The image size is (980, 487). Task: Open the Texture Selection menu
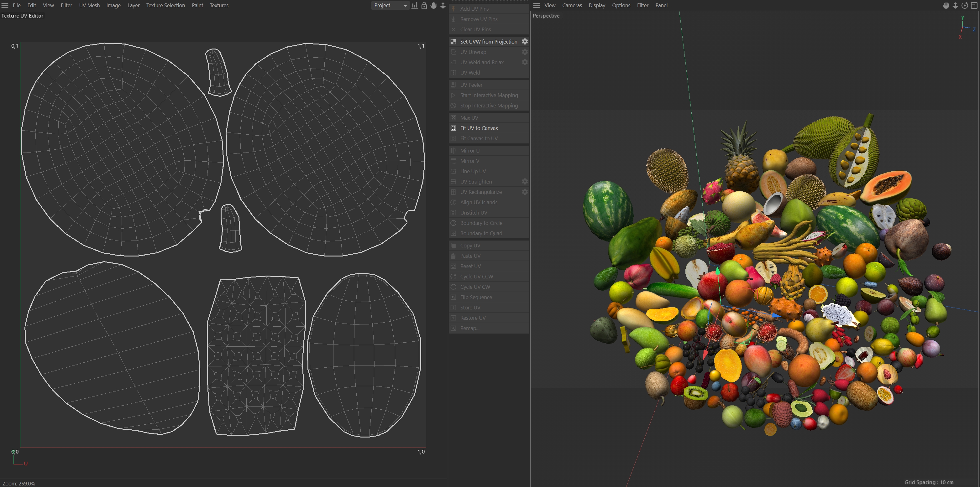point(165,5)
